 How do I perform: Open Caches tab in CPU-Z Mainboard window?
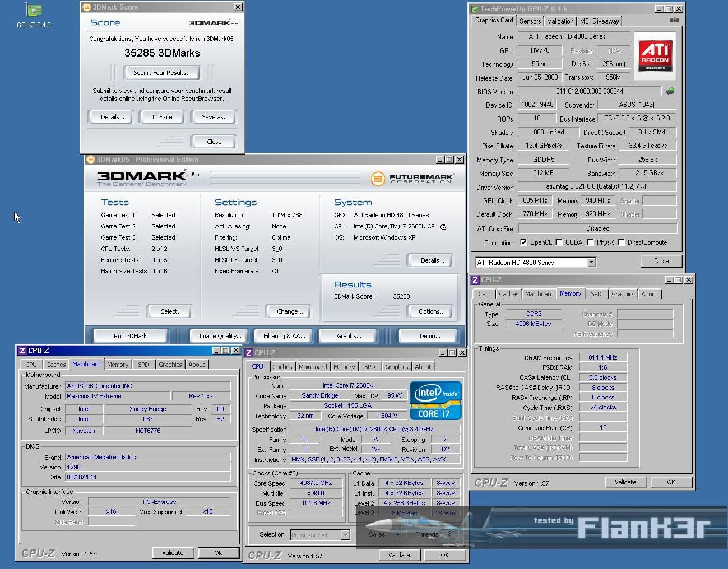56,365
